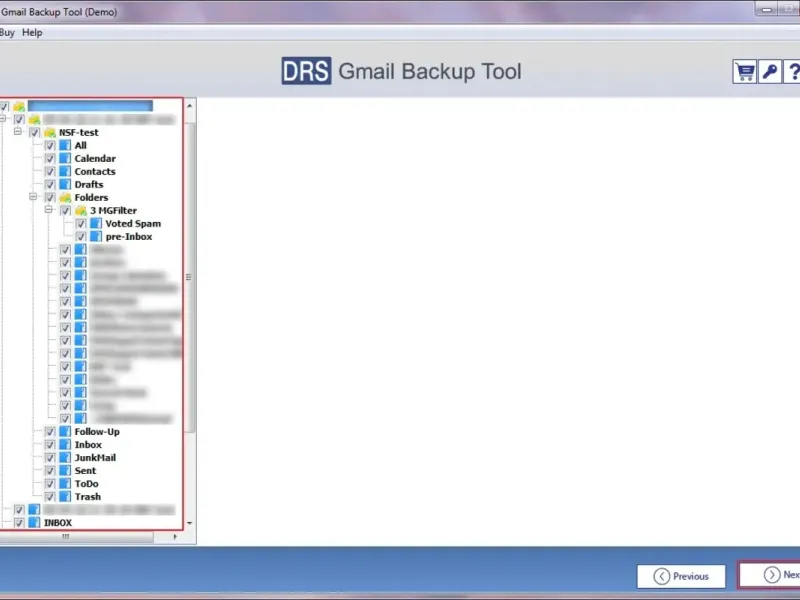Select the Follow-Up label text
This screenshot has width=800, height=600.
97,432
